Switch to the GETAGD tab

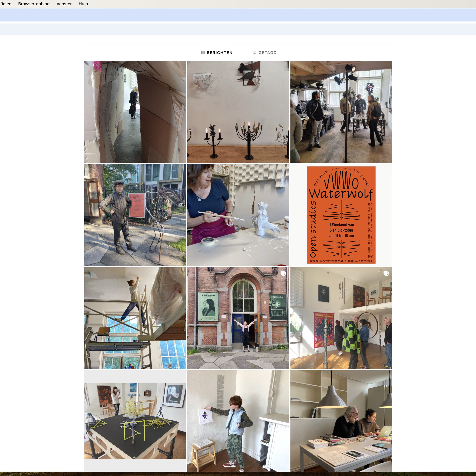267,53
